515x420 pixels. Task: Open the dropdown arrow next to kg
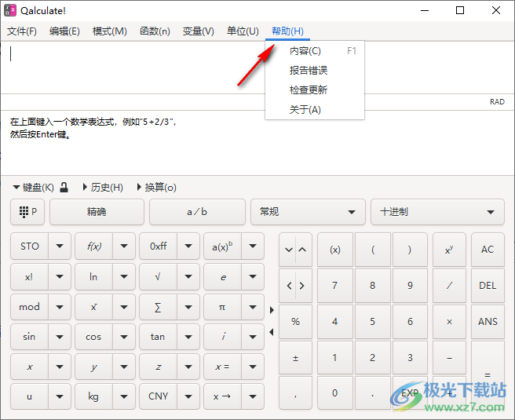(124, 396)
